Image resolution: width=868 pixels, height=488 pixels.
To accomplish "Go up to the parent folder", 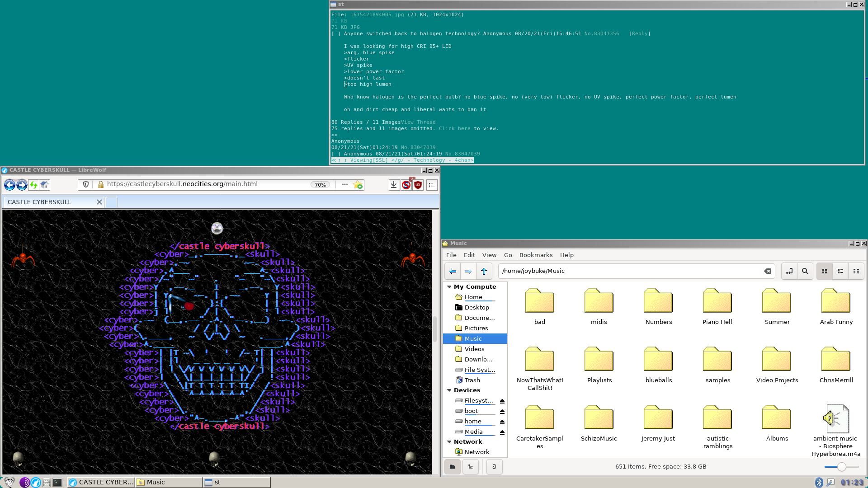I will tap(484, 271).
